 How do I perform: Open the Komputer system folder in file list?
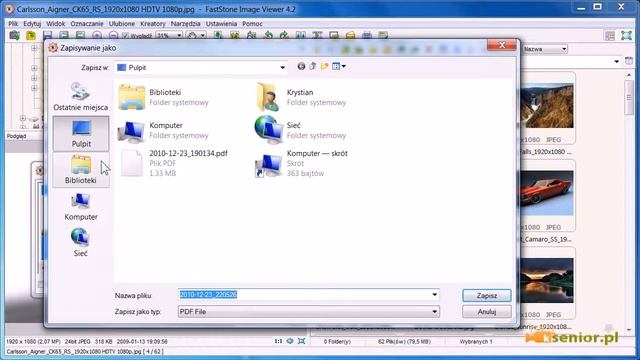coord(163,130)
